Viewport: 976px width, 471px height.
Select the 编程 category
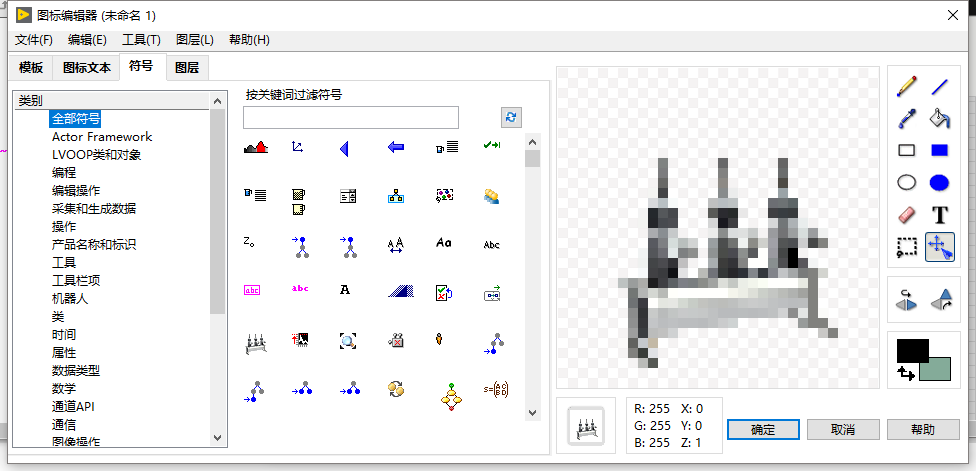[63, 172]
